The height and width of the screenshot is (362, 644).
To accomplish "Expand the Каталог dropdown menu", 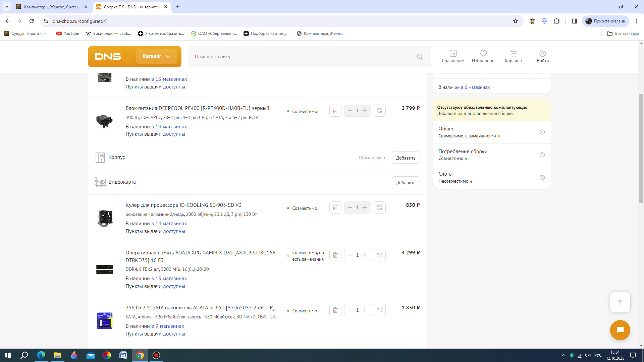I will [157, 56].
